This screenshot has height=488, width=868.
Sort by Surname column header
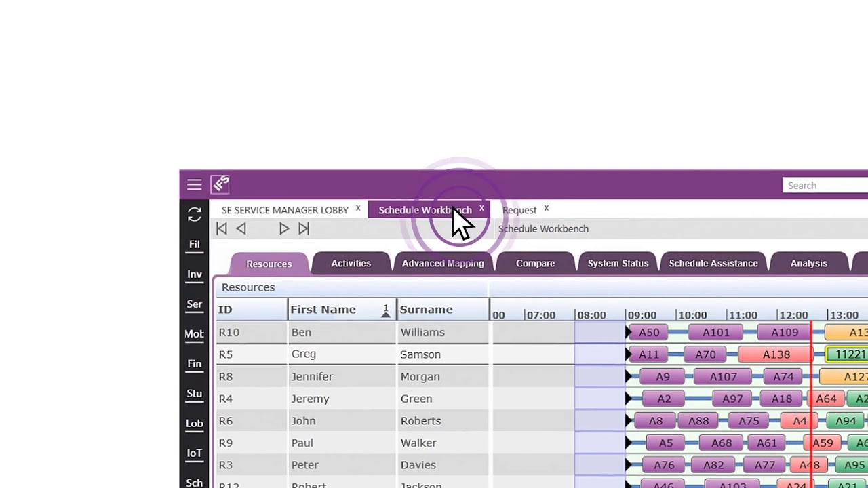(443, 310)
